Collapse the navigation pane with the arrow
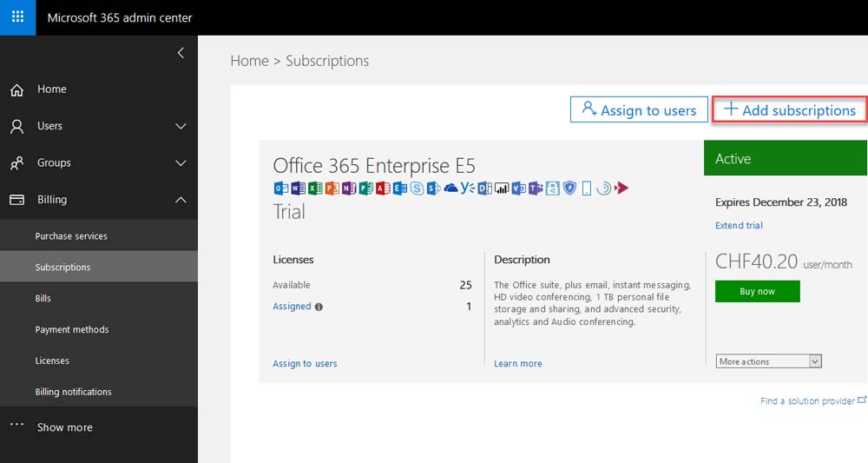Screen dimensions: 868x463 181,53
